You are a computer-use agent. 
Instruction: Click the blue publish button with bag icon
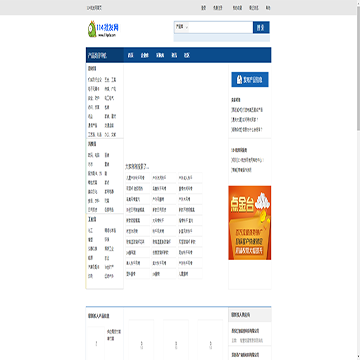point(250,80)
